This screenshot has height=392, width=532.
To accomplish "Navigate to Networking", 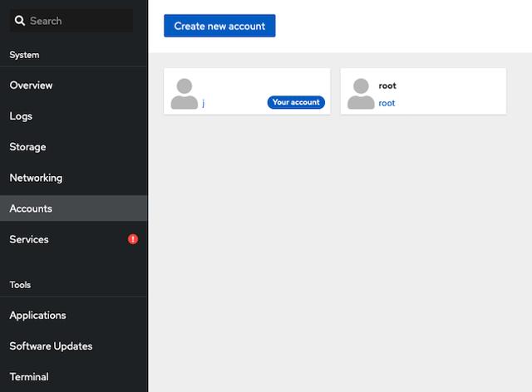I will pyautogui.click(x=36, y=178).
